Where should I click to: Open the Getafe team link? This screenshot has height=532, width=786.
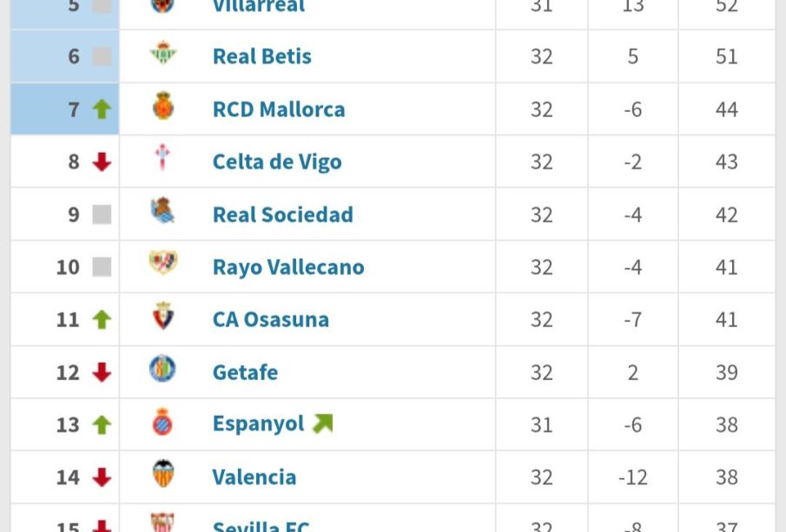pos(245,372)
